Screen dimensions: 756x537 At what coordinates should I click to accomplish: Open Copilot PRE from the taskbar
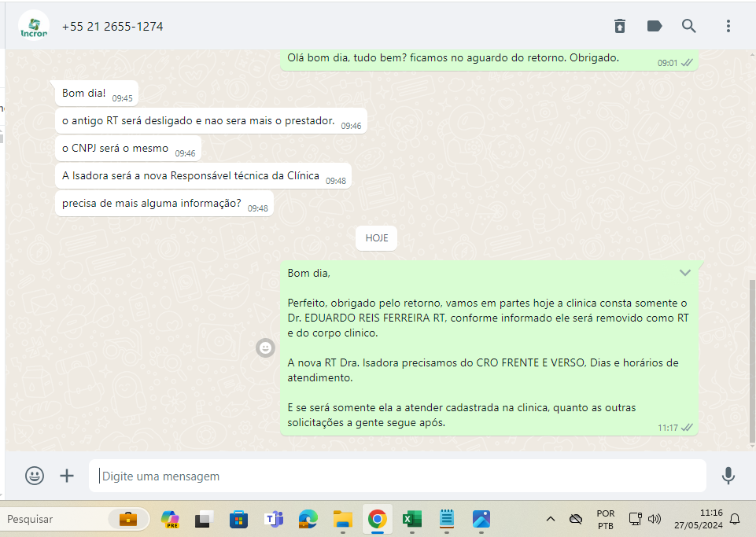tap(170, 519)
